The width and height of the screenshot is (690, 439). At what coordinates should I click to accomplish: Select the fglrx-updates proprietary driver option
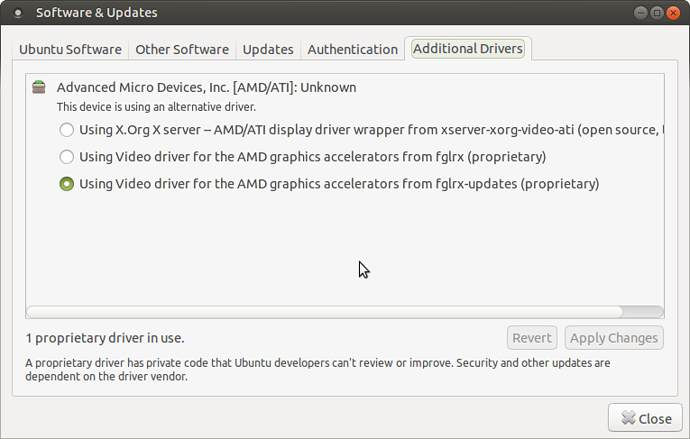pyautogui.click(x=66, y=184)
